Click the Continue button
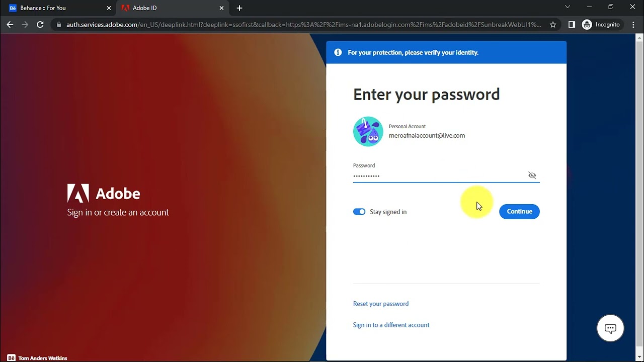This screenshot has width=644, height=362. pyautogui.click(x=519, y=212)
